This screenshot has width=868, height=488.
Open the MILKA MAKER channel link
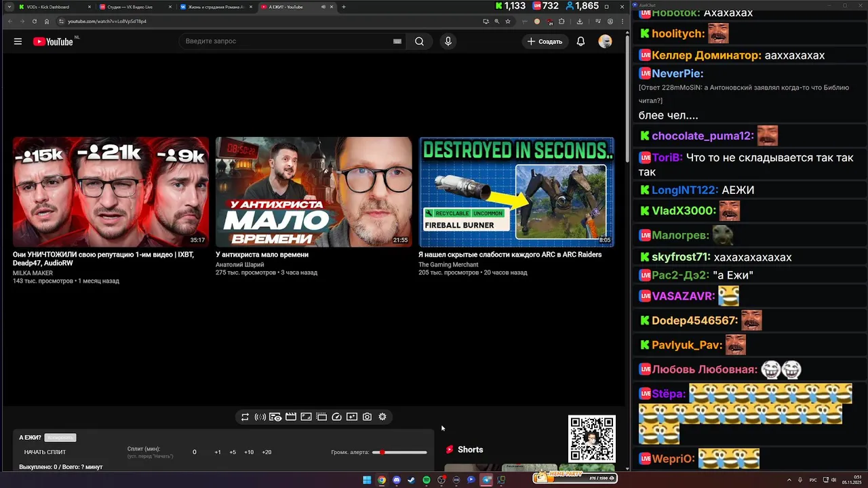[x=33, y=273]
